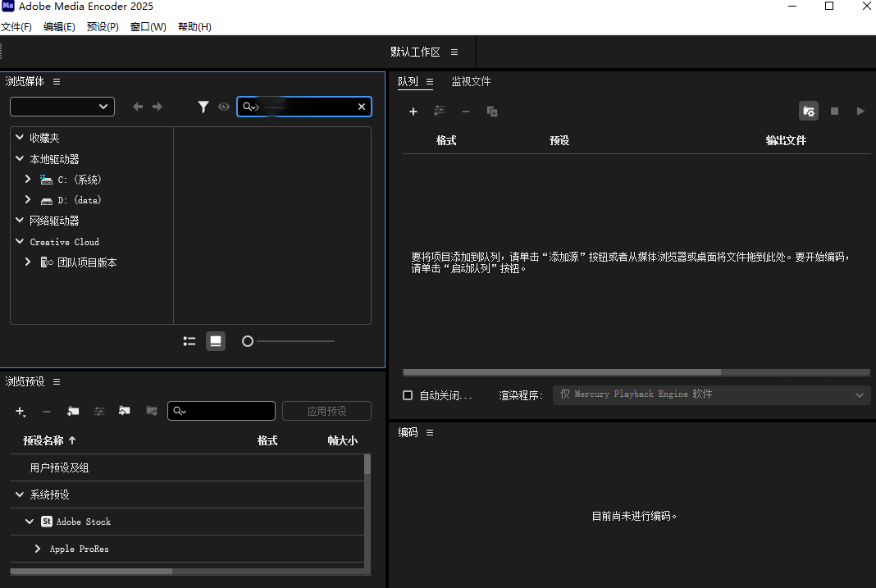This screenshot has width=876, height=588.
Task: Go back in media browser history
Action: 138,107
